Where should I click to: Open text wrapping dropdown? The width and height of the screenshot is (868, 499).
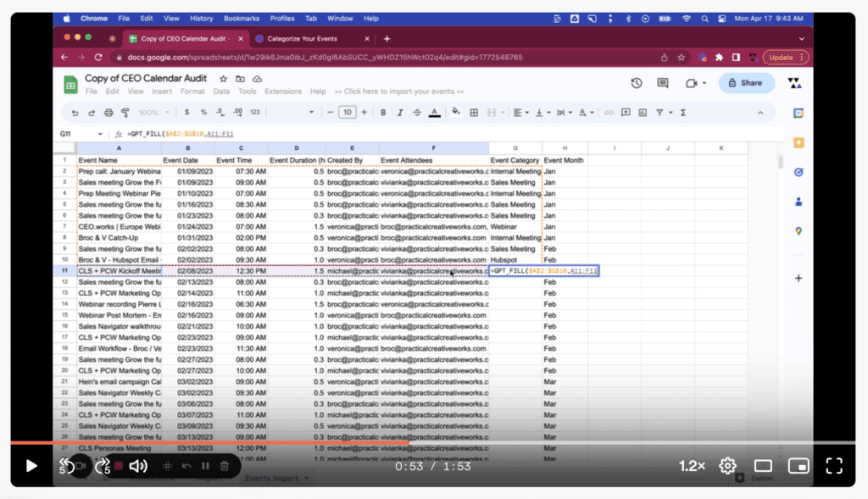tap(564, 113)
